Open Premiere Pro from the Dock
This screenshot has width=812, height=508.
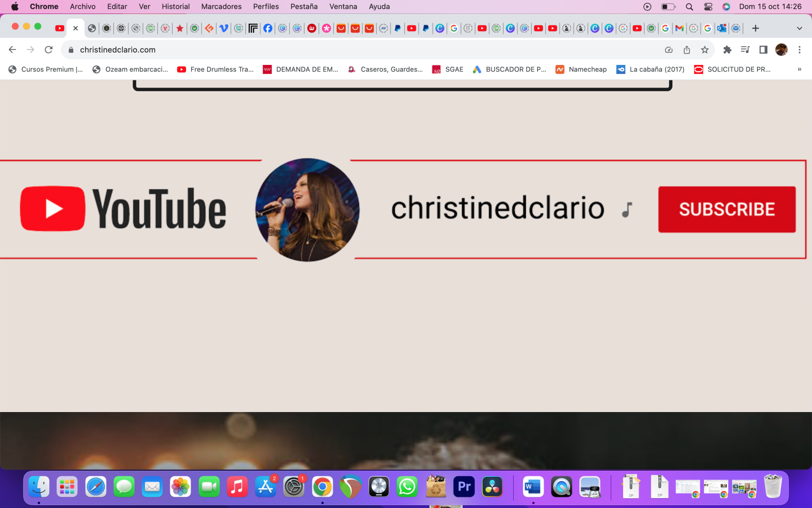(464, 487)
